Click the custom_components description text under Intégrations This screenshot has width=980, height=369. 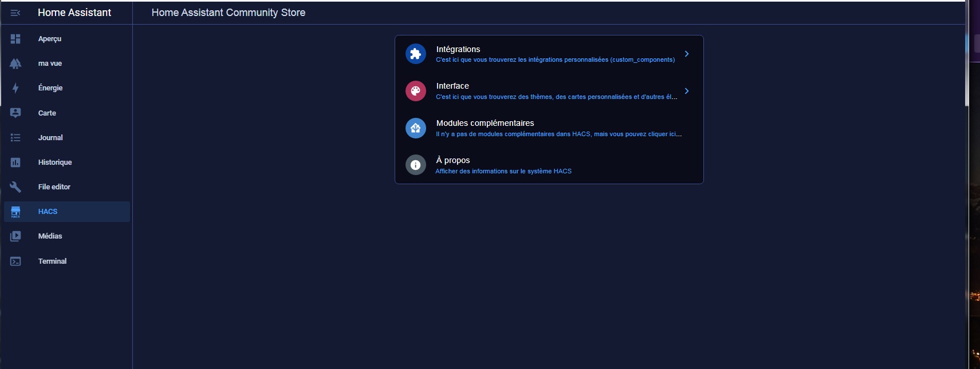tap(555, 59)
